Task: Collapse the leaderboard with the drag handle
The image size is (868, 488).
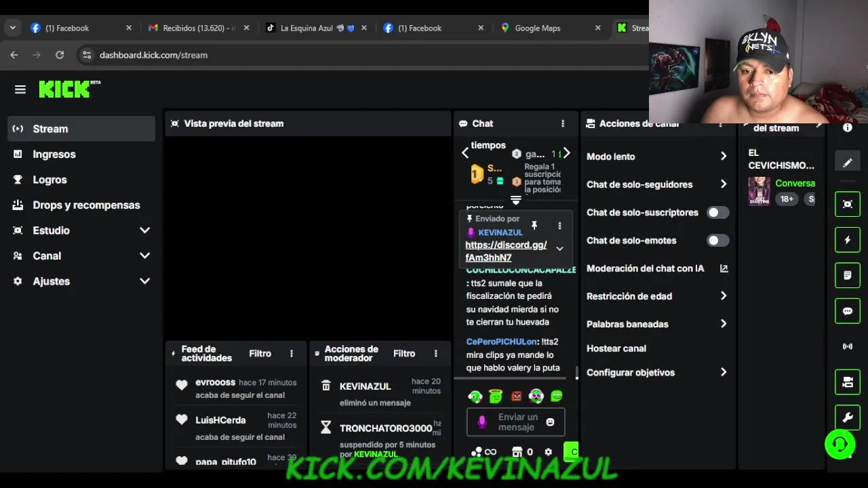Action: tap(515, 200)
